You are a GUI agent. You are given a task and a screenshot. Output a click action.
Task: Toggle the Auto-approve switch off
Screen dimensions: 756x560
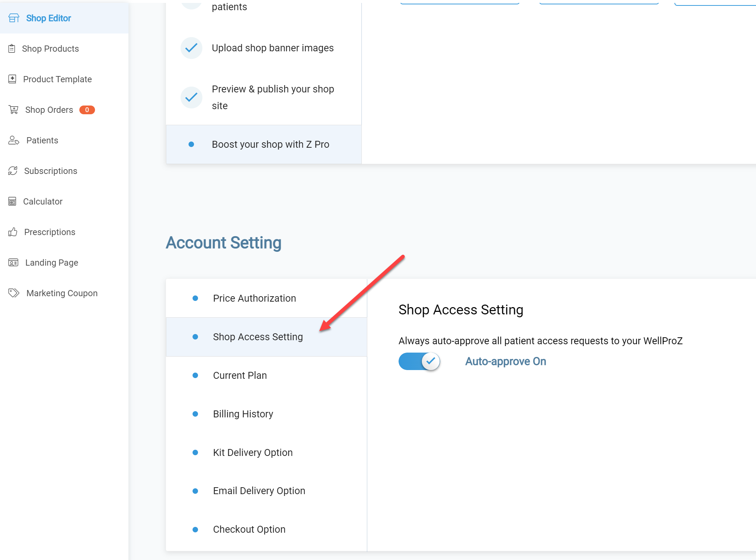419,361
